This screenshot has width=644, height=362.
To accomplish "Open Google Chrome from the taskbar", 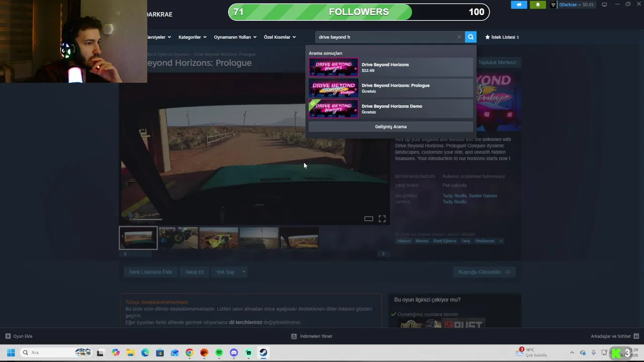I will 189,352.
